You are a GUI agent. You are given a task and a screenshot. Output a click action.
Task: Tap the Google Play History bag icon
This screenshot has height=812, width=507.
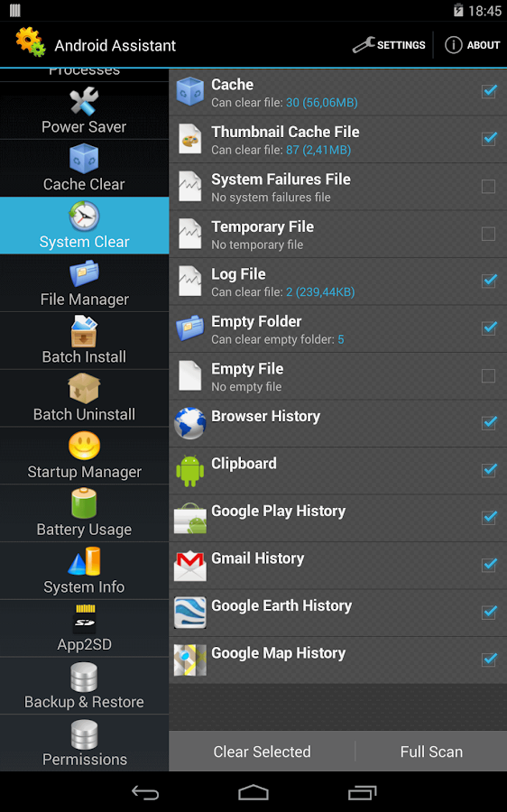190,518
